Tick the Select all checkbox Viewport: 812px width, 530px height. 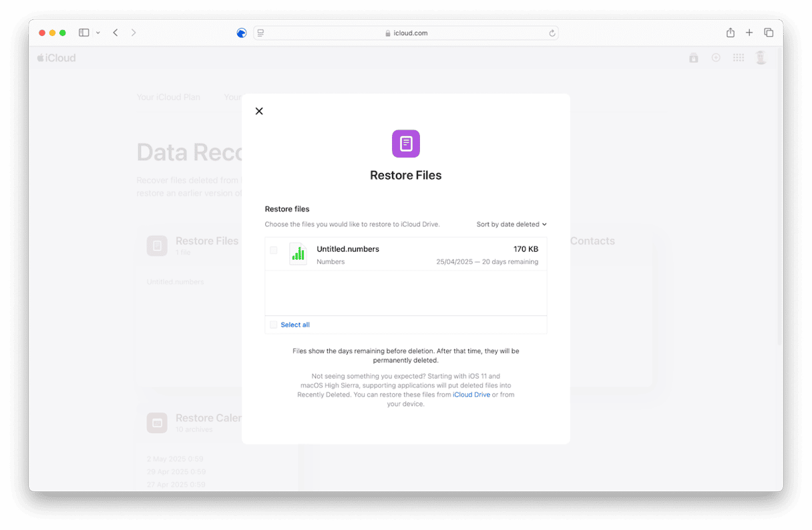[x=274, y=325]
